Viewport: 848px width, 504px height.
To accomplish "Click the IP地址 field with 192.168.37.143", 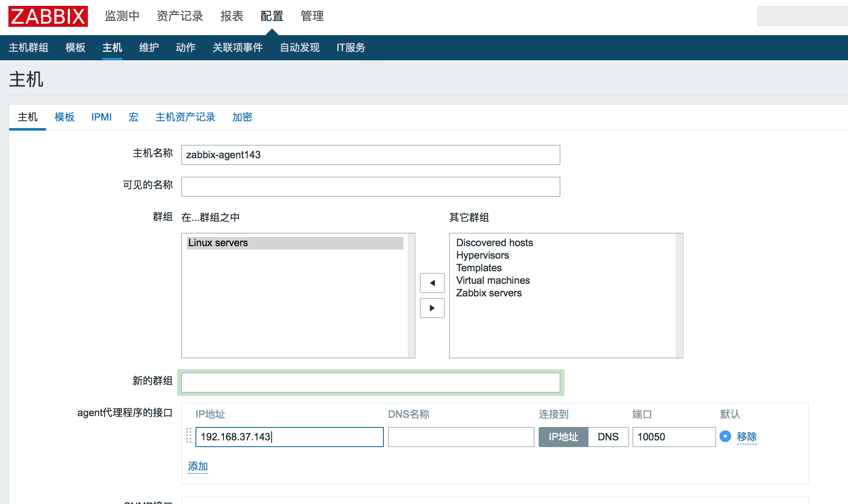I will (289, 437).
